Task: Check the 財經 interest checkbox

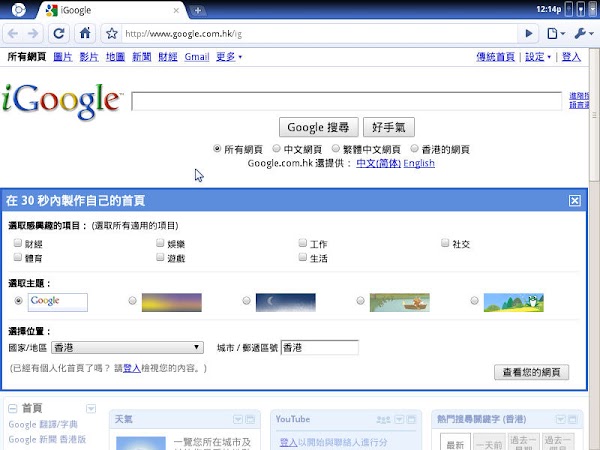Action: 18,243
